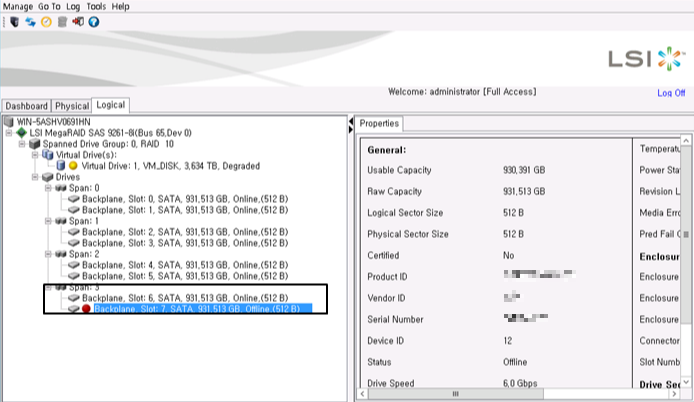Click the Slot: 3 disk drive icon
The width and height of the screenshot is (694, 402).
(73, 243)
